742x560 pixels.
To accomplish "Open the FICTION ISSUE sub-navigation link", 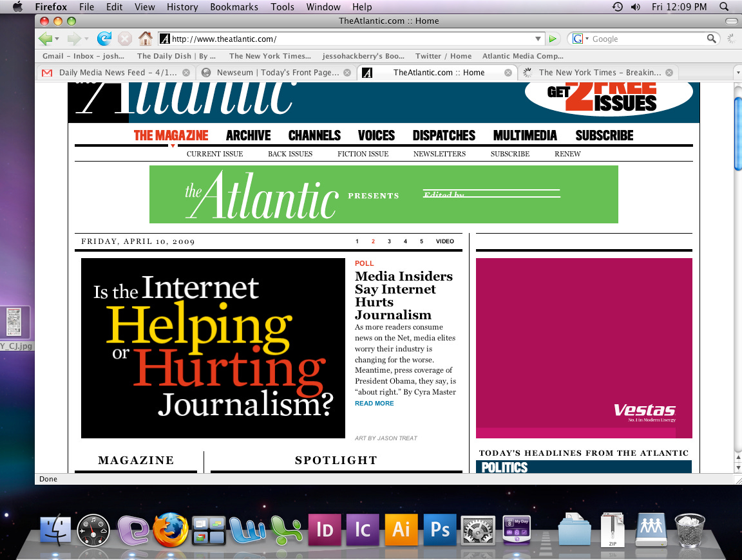I will click(363, 154).
